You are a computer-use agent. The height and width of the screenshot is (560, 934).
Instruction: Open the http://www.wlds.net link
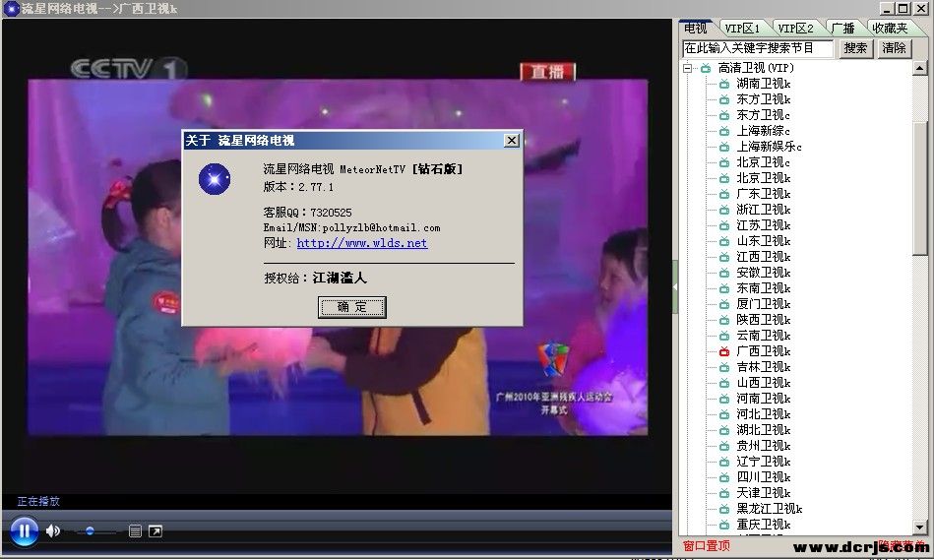[361, 243]
